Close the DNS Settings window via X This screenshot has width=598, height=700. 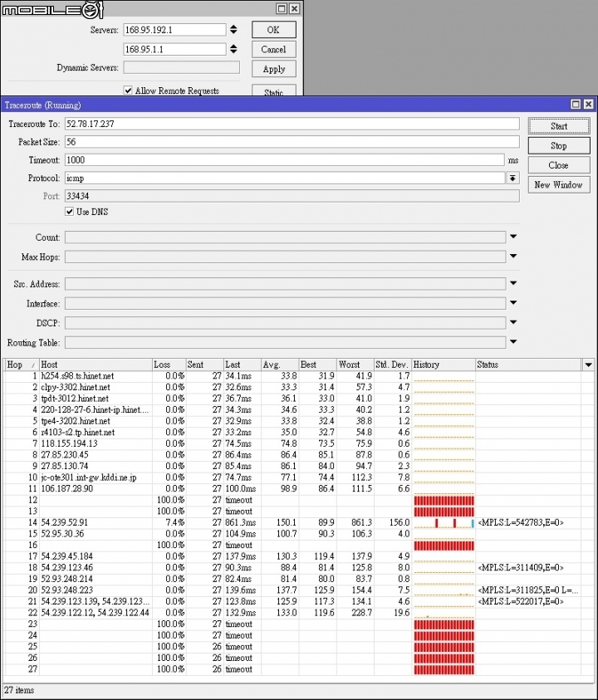294,8
